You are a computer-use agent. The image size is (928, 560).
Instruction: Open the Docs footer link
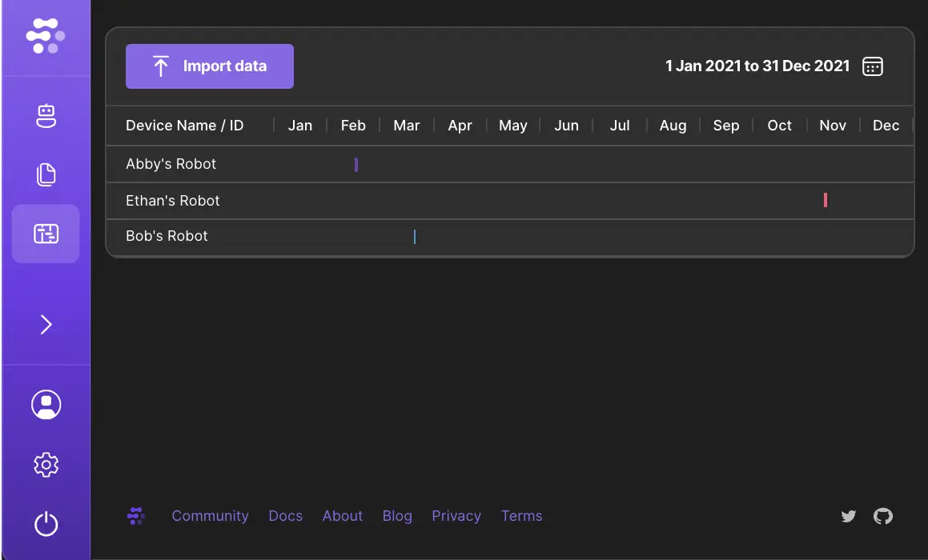click(285, 516)
